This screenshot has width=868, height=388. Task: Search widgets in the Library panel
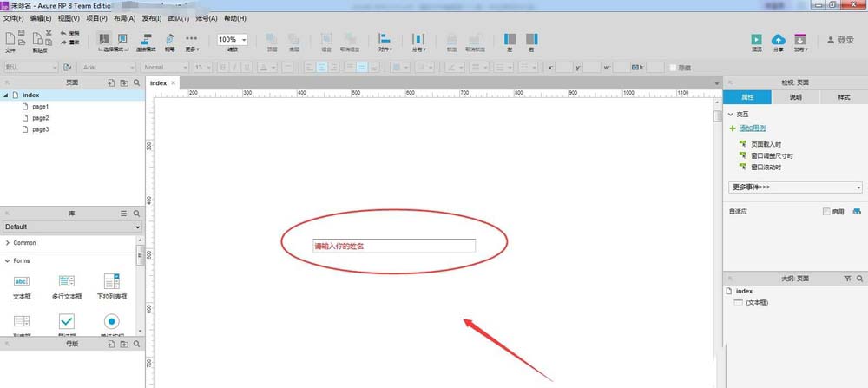click(x=137, y=213)
